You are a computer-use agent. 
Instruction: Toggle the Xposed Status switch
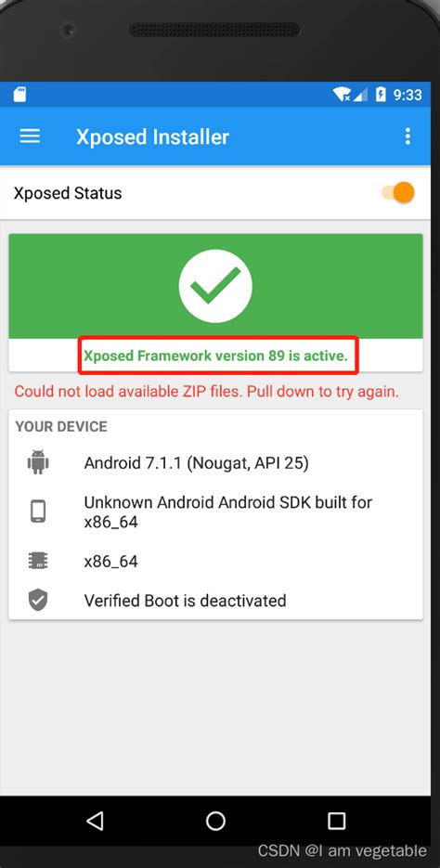(398, 193)
